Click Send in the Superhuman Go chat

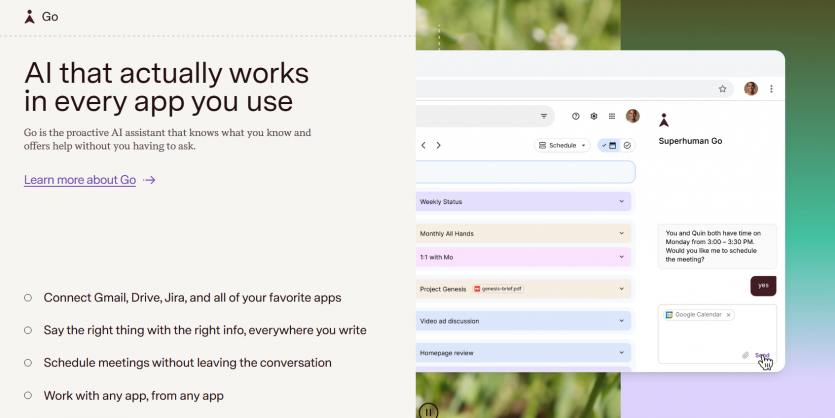pyautogui.click(x=762, y=355)
